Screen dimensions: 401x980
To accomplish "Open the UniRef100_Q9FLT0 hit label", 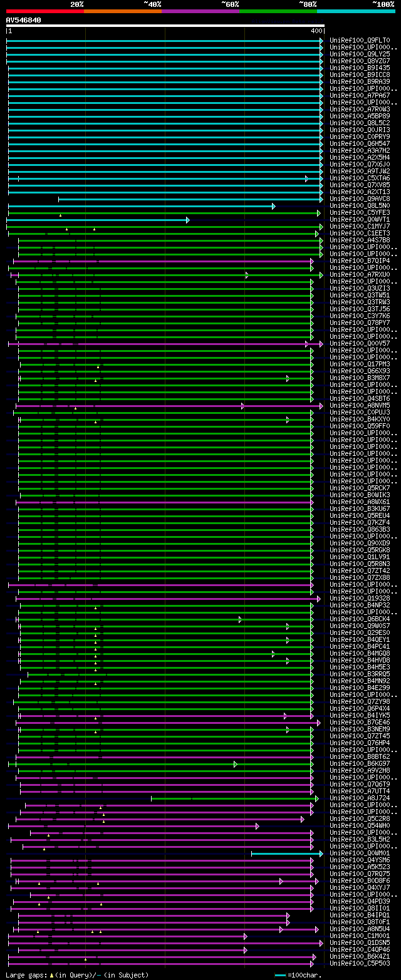I will (x=360, y=41).
